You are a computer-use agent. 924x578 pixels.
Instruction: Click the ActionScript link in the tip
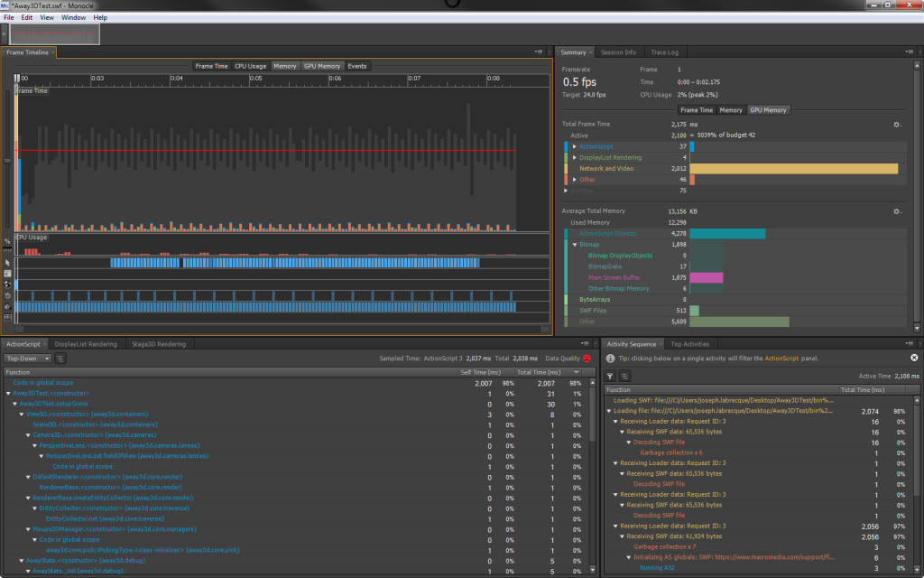[781, 358]
